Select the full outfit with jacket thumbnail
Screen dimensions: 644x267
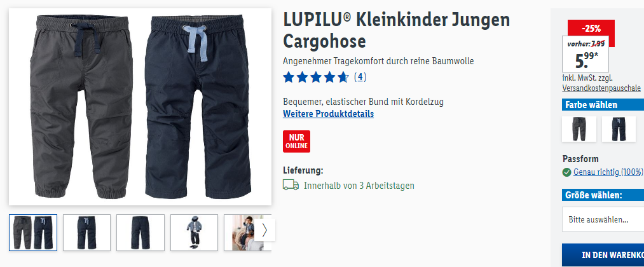(195, 233)
